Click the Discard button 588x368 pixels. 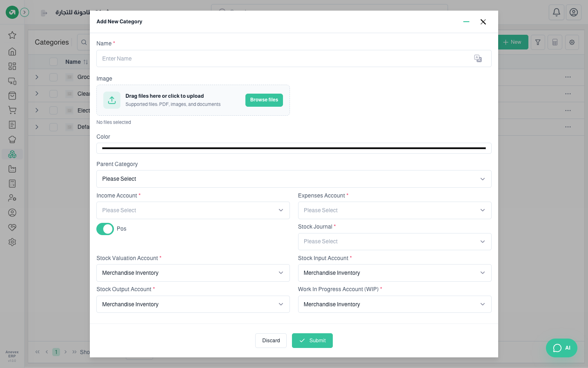click(x=271, y=341)
